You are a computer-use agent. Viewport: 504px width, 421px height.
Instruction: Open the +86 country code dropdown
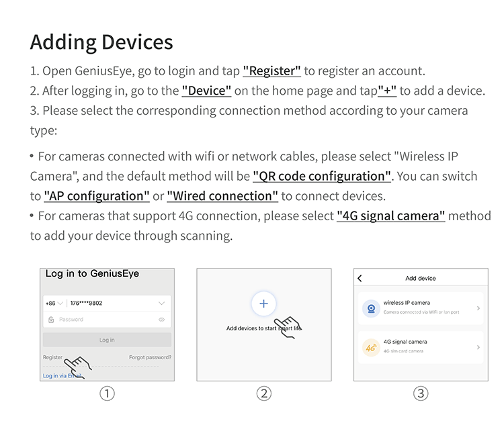54,303
